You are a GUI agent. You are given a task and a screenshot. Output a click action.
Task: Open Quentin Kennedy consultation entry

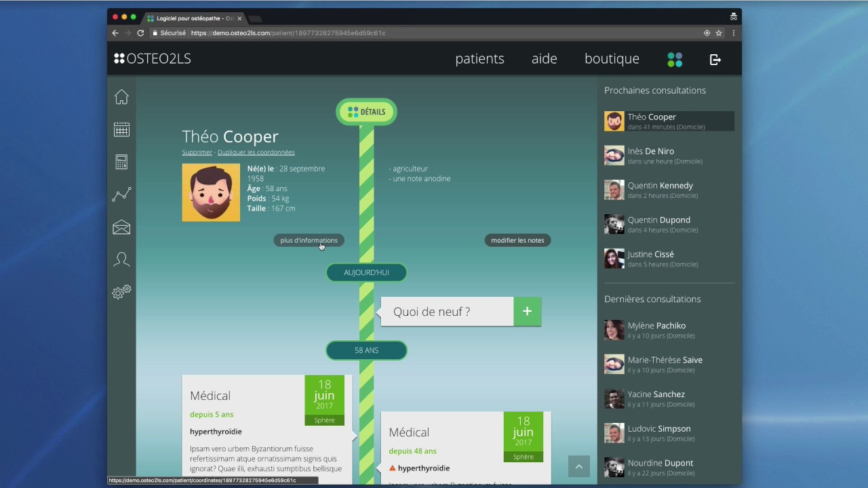pyautogui.click(x=669, y=190)
